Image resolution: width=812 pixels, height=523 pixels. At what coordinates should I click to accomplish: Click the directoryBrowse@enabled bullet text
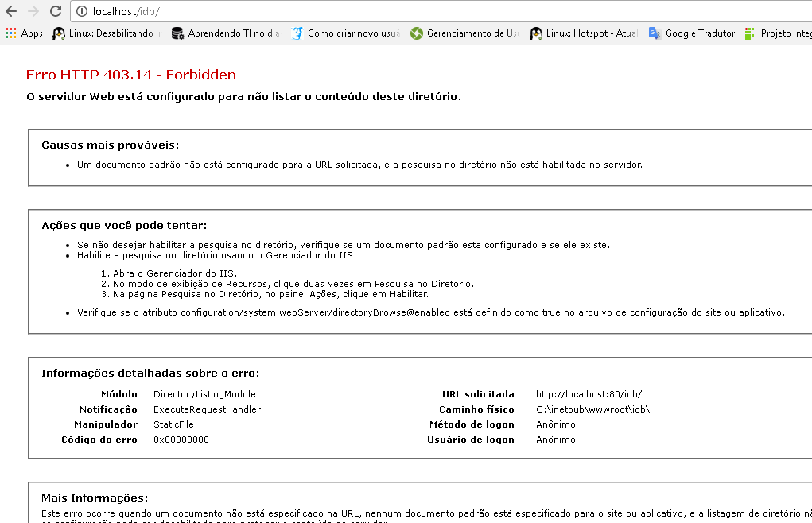pos(431,312)
